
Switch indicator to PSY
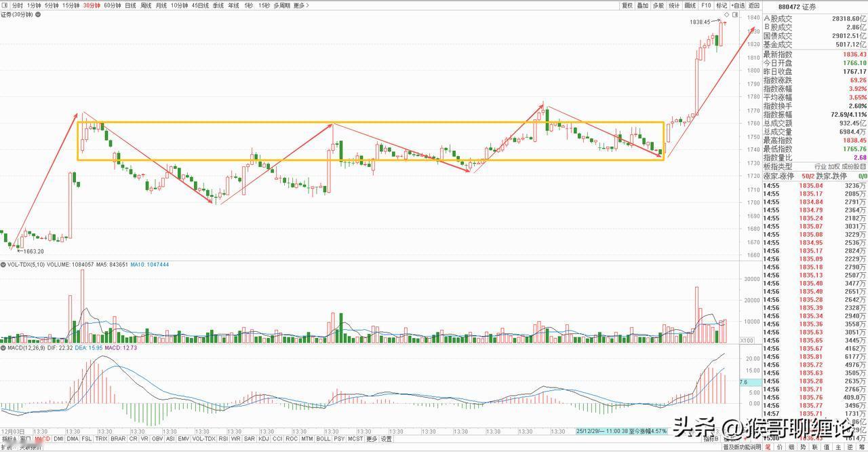[339, 438]
